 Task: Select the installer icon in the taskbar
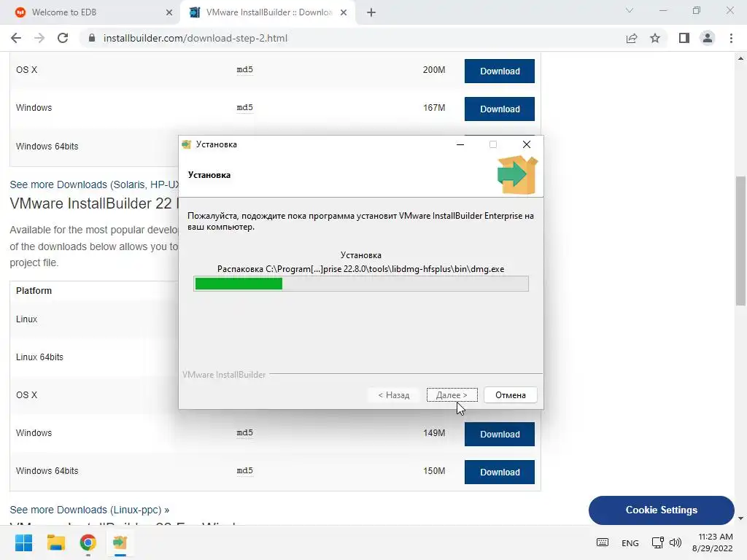[x=120, y=542]
